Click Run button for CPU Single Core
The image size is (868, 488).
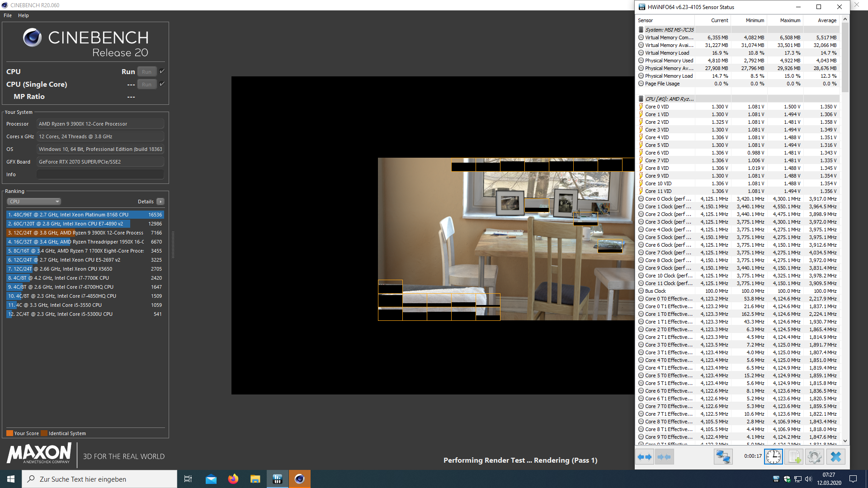pos(147,84)
